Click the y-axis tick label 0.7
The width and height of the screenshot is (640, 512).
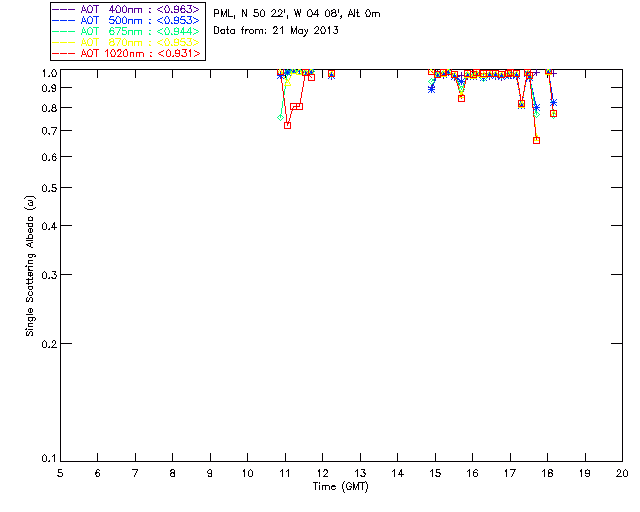pos(49,131)
